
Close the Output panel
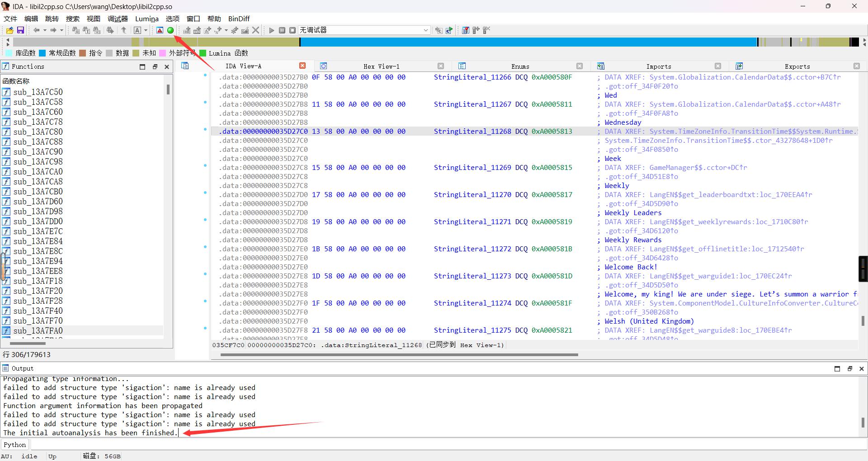862,368
